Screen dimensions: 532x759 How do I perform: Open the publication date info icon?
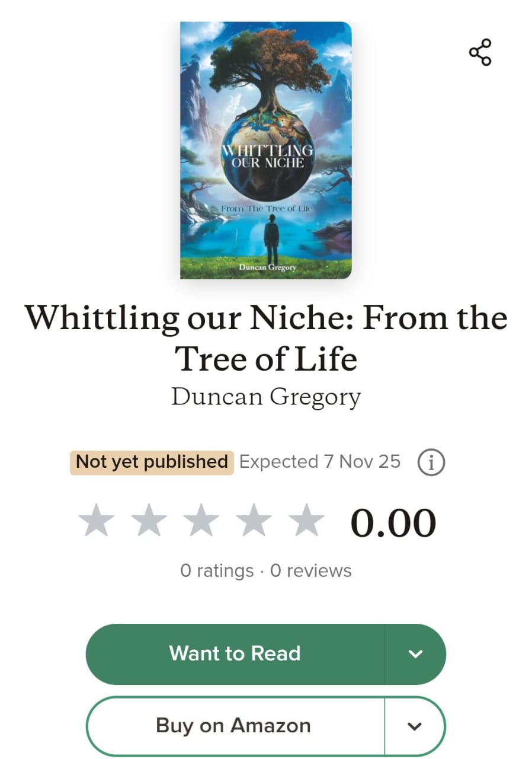click(431, 463)
